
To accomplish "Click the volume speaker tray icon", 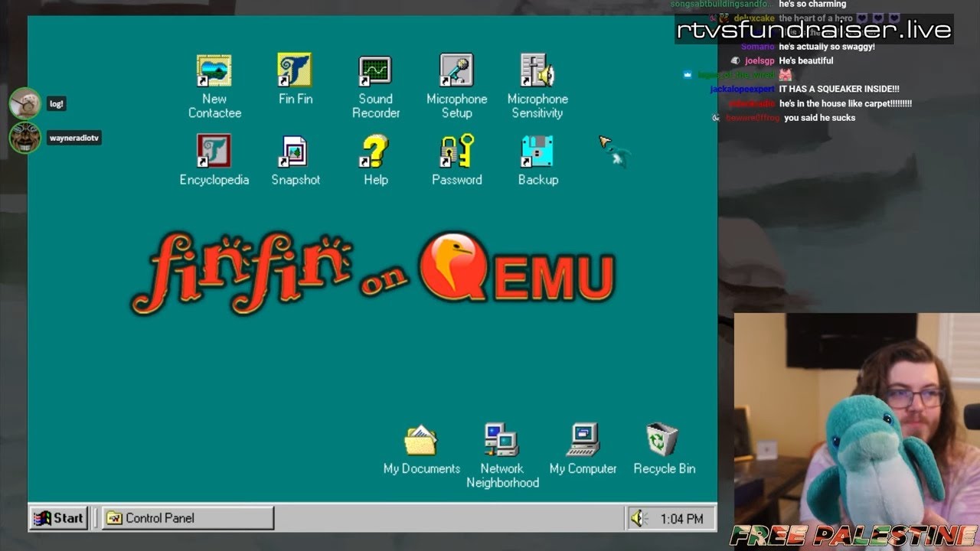I will point(639,518).
